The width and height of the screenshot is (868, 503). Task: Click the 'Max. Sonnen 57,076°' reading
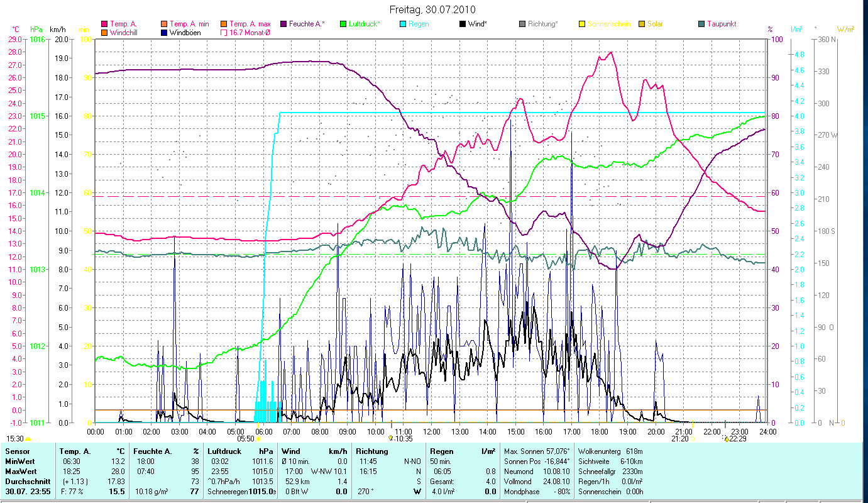point(537,451)
